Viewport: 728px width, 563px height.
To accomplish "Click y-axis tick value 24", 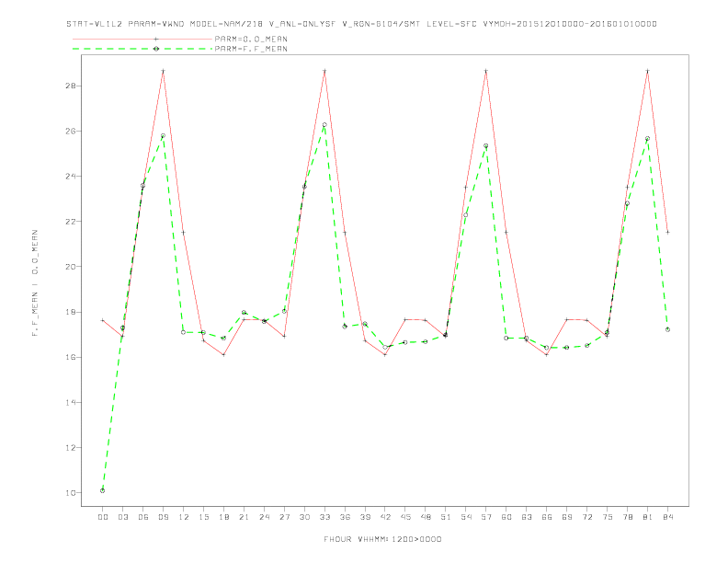I will [72, 176].
